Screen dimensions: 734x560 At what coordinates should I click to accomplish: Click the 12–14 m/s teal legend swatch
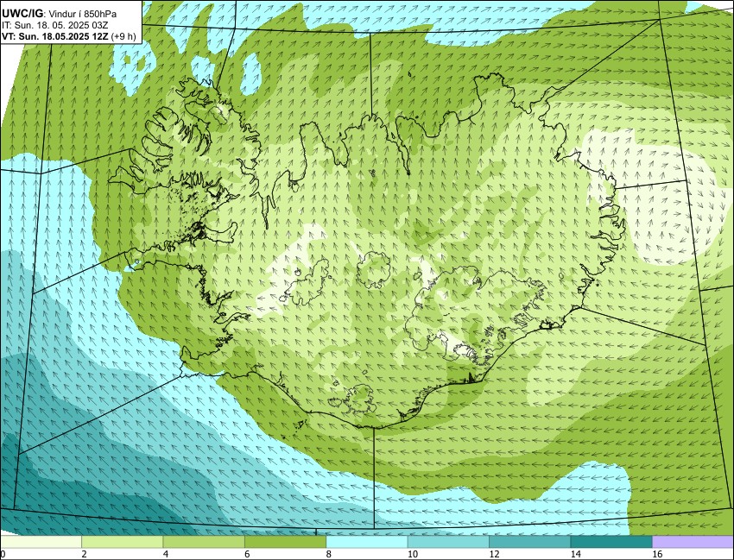pyautogui.click(x=529, y=542)
